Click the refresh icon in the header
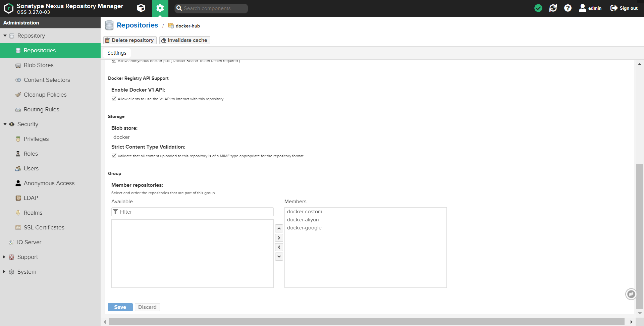Image resolution: width=644 pixels, height=326 pixels. click(x=553, y=8)
